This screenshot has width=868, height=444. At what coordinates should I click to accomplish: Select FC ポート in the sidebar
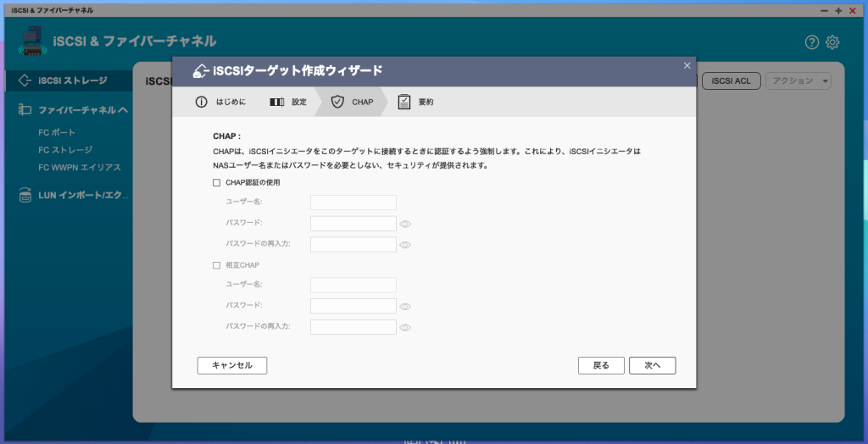(x=57, y=132)
